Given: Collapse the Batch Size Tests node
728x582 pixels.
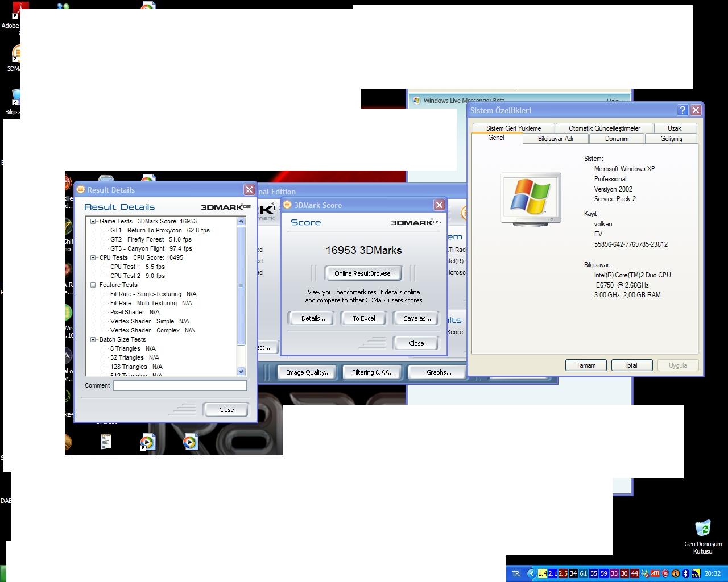Looking at the screenshot, I should (93, 340).
